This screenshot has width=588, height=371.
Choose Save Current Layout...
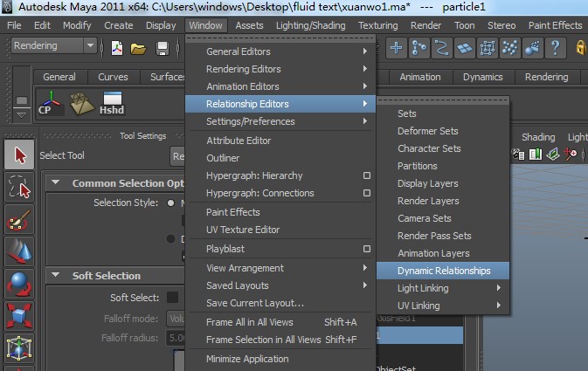click(280, 303)
